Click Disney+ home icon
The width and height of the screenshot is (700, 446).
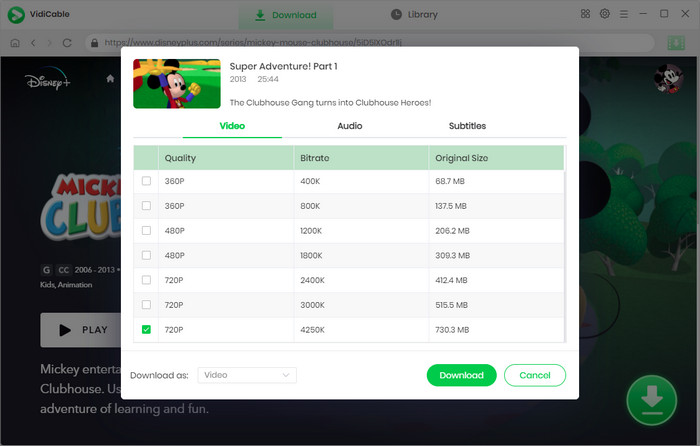coord(110,79)
